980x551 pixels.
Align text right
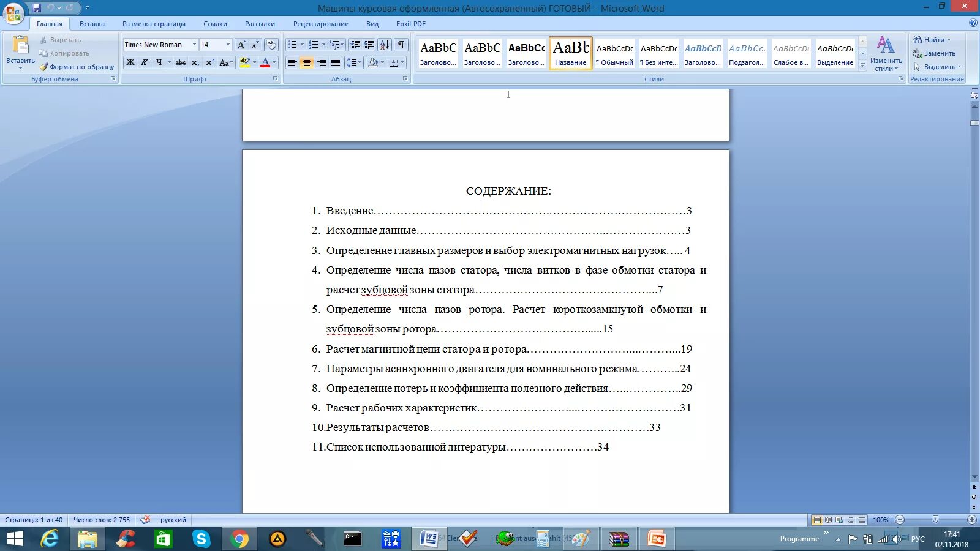tap(321, 62)
